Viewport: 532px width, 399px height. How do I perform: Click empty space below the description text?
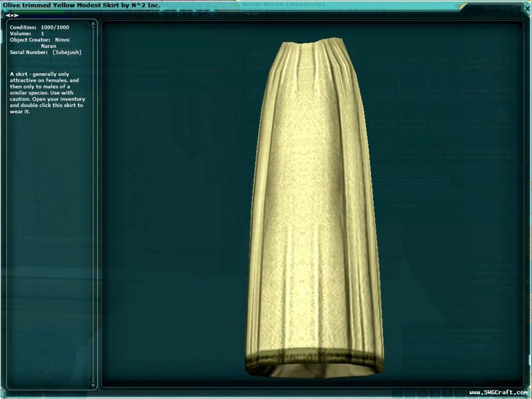click(x=47, y=233)
